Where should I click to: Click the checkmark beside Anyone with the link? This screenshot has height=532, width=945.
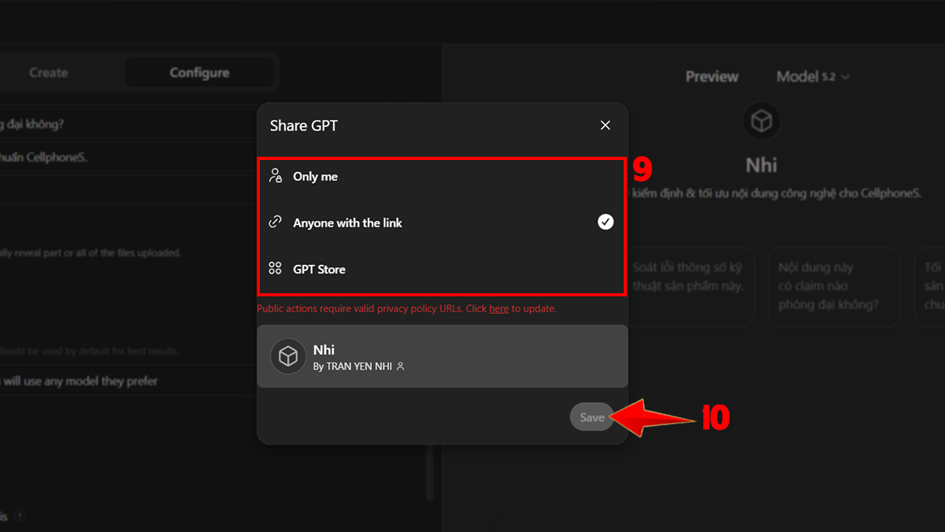click(x=605, y=222)
